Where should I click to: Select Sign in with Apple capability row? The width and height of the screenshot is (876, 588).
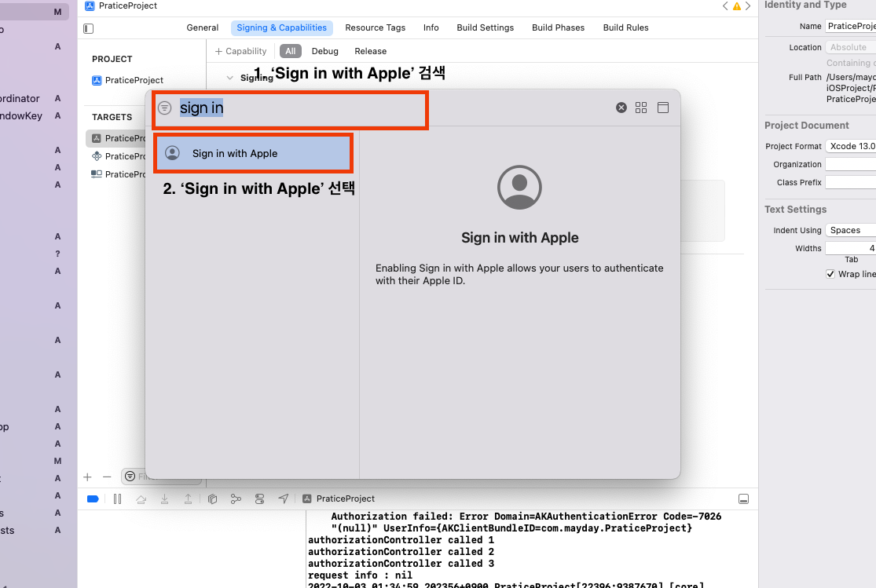click(254, 154)
